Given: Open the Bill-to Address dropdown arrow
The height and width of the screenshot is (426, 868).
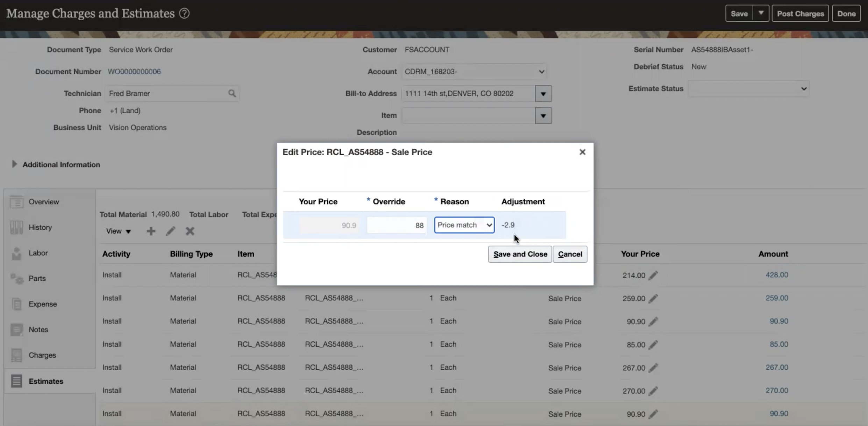Looking at the screenshot, I should (x=543, y=94).
